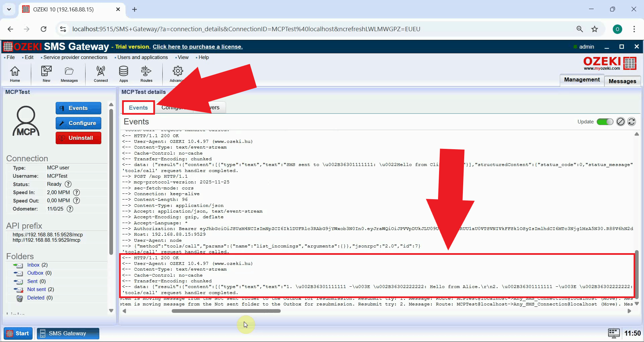The width and height of the screenshot is (644, 342).
Task: Click the help icon beside Odometer
Action: click(x=70, y=209)
